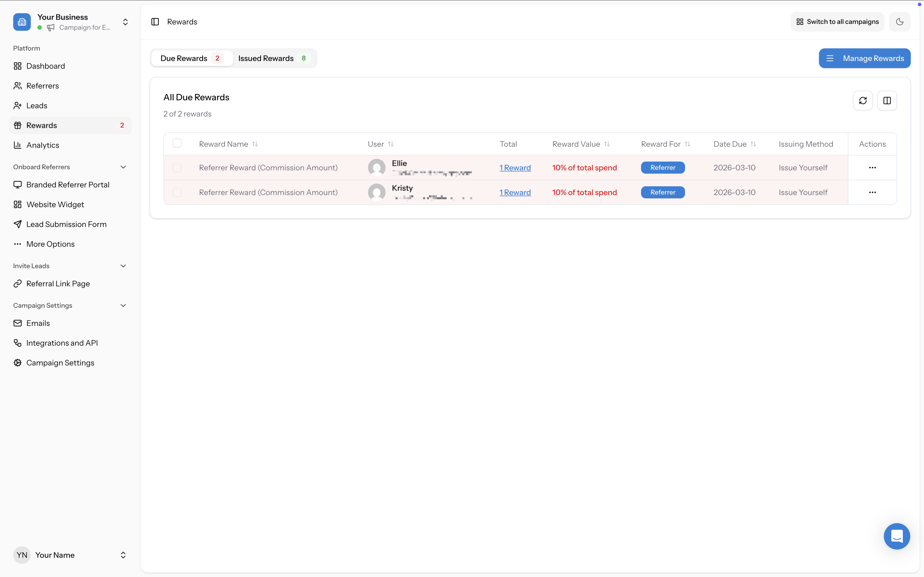Select the checkbox on Kristy's reward row

click(x=177, y=192)
